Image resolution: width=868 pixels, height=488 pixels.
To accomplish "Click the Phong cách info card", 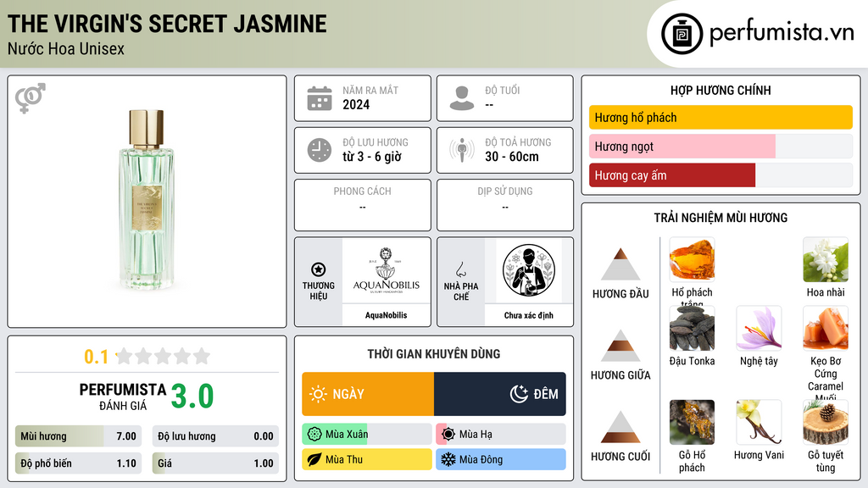I will (363, 205).
